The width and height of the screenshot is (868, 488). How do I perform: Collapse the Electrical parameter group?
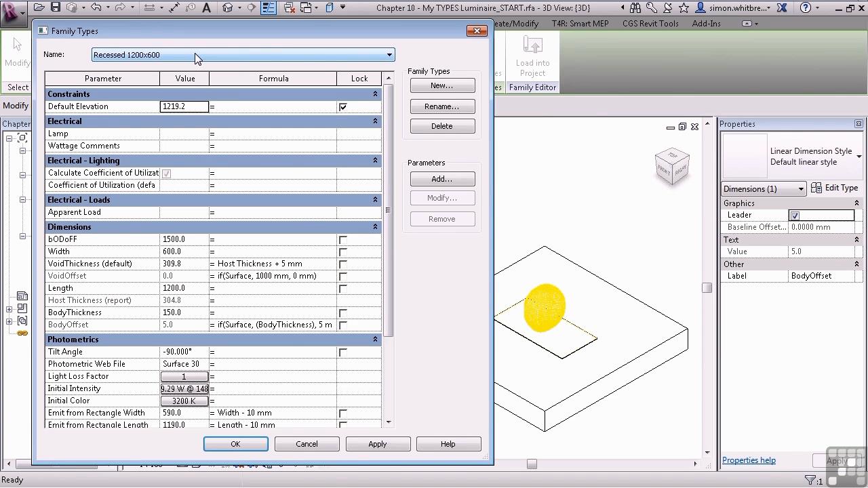click(375, 121)
